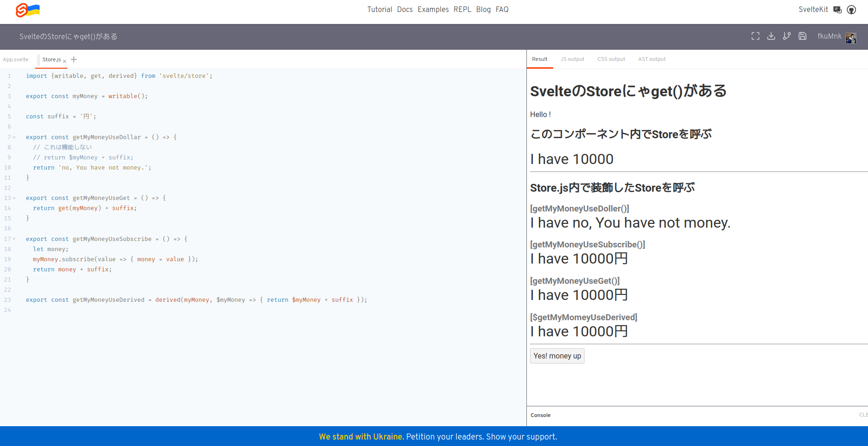
Task: Click the const suffix code line
Action: 61,117
